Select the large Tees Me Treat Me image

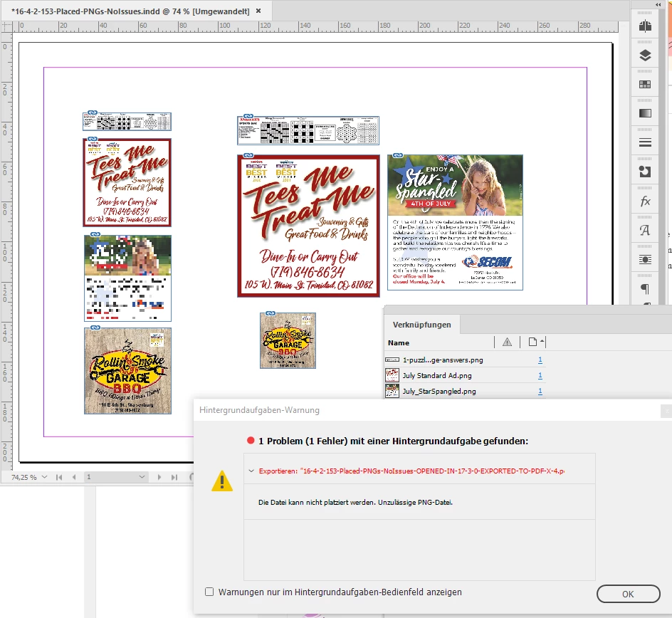pos(308,226)
